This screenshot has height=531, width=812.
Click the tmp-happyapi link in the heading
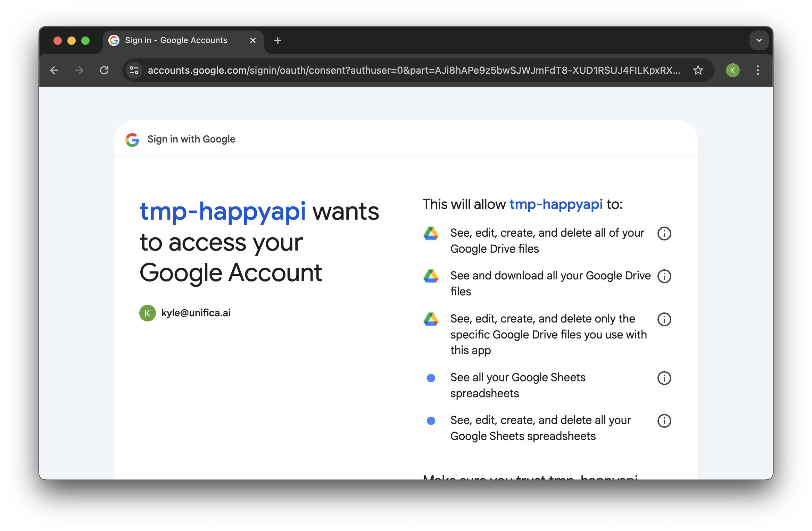click(x=223, y=212)
